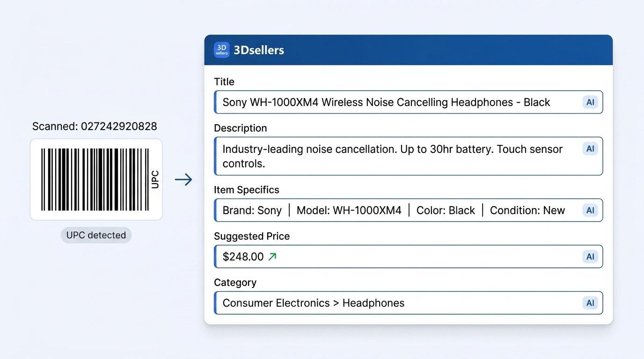The height and width of the screenshot is (359, 644).
Task: Open the Condition: New item specific selector
Action: tap(527, 210)
